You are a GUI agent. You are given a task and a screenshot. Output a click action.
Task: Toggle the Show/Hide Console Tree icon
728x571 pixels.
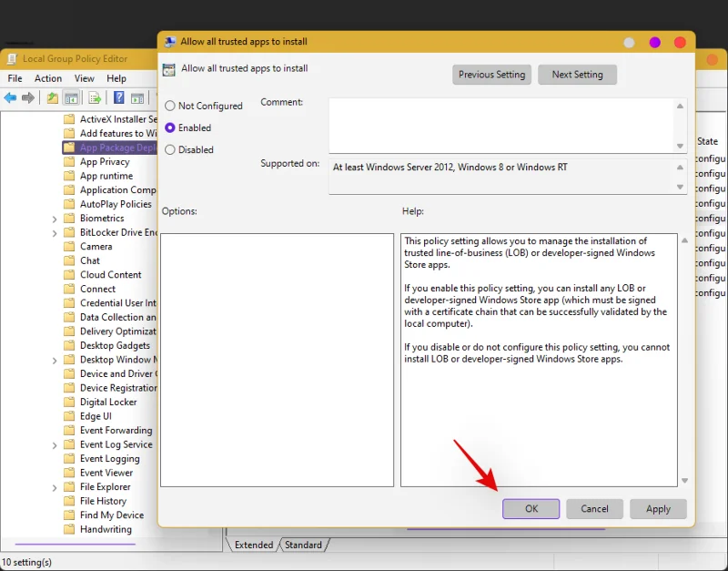72,98
